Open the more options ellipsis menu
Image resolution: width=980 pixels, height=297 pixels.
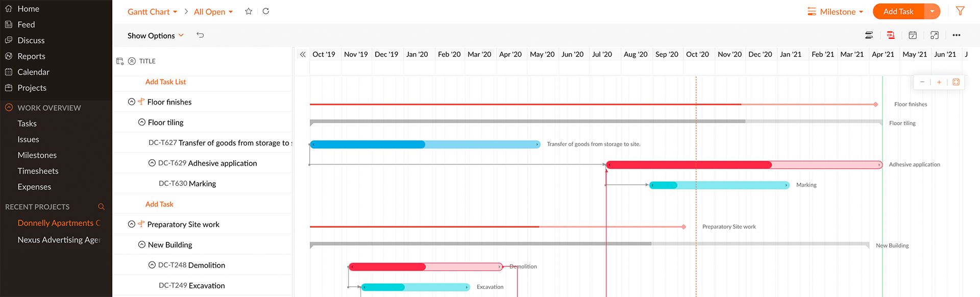pos(956,35)
